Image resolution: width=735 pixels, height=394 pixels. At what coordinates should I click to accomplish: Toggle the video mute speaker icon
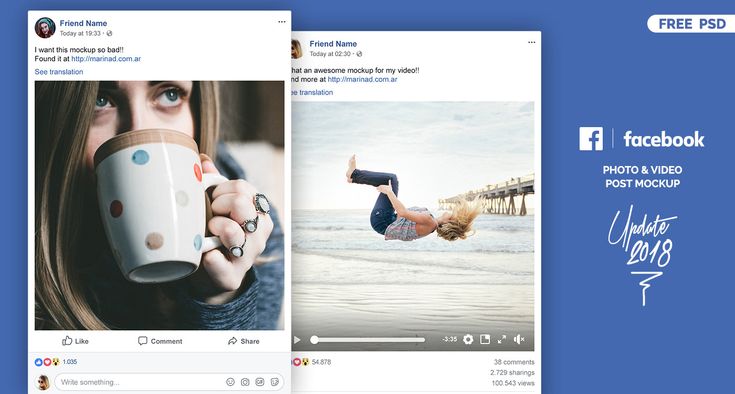tap(519, 339)
